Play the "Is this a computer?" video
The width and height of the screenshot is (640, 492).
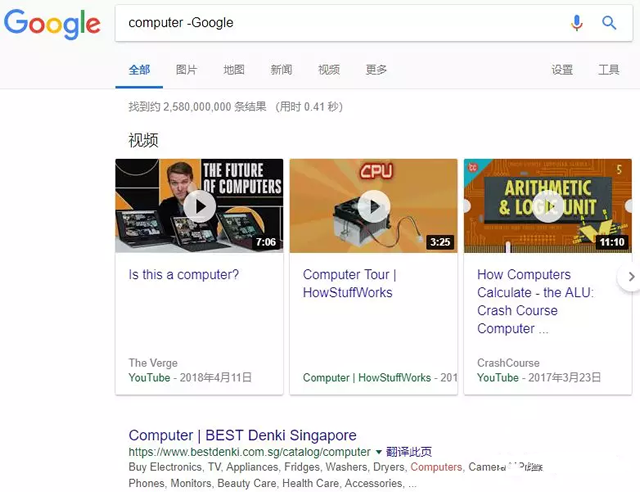199,206
